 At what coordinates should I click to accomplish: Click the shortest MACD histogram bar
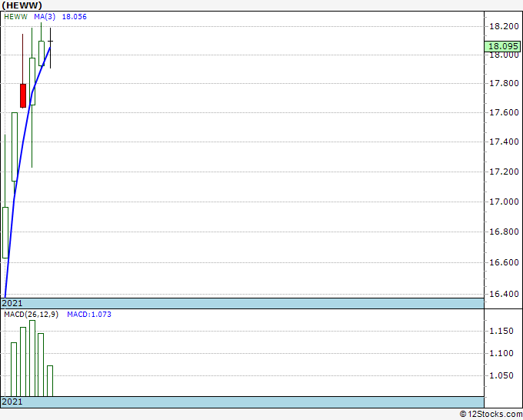[50, 381]
